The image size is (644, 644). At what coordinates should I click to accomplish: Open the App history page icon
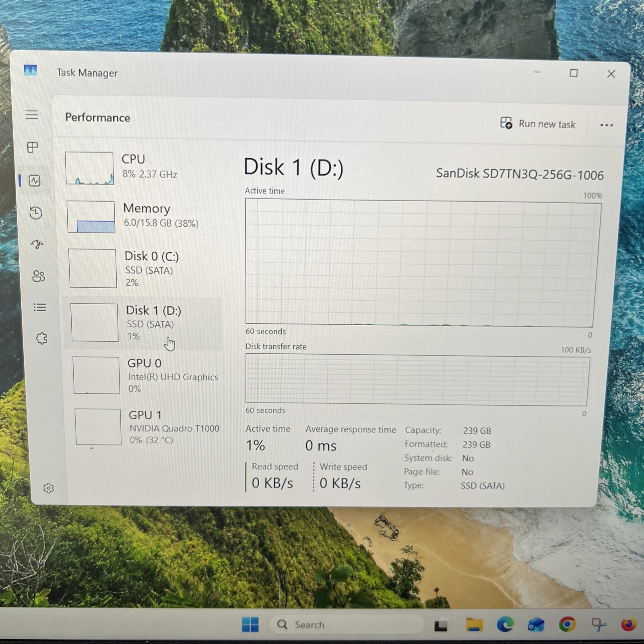pos(36,213)
